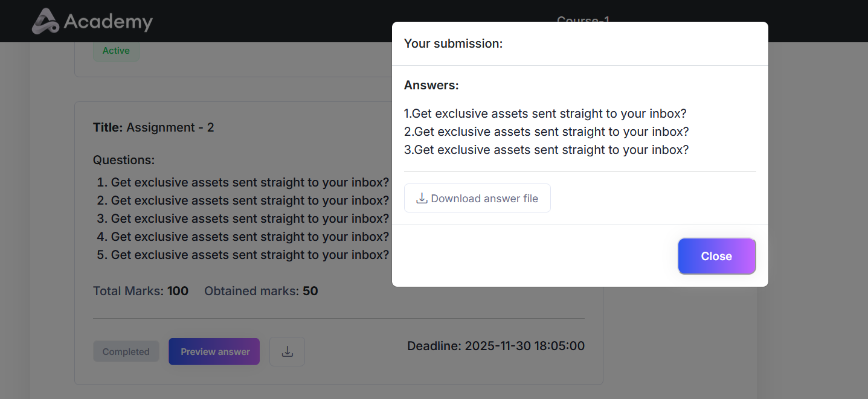The height and width of the screenshot is (399, 868).
Task: Click the download icon in Download answer file
Action: pos(422,198)
